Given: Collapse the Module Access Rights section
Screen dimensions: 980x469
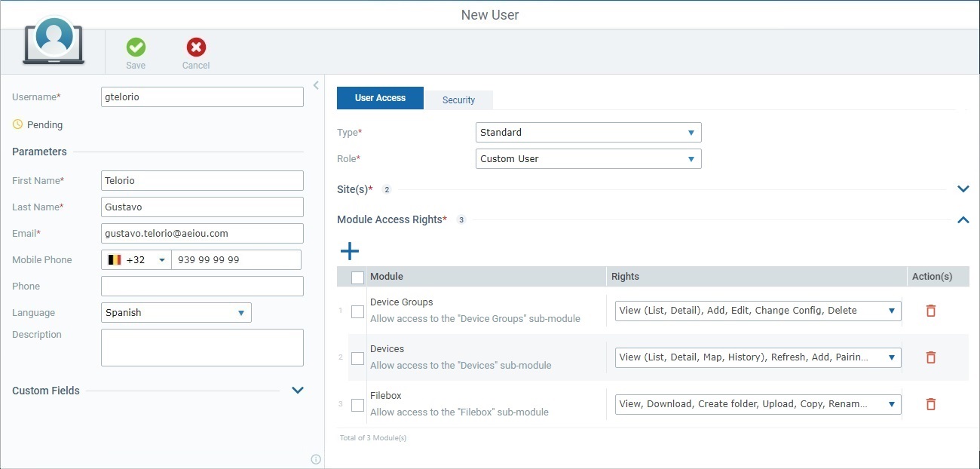Looking at the screenshot, I should tap(963, 219).
